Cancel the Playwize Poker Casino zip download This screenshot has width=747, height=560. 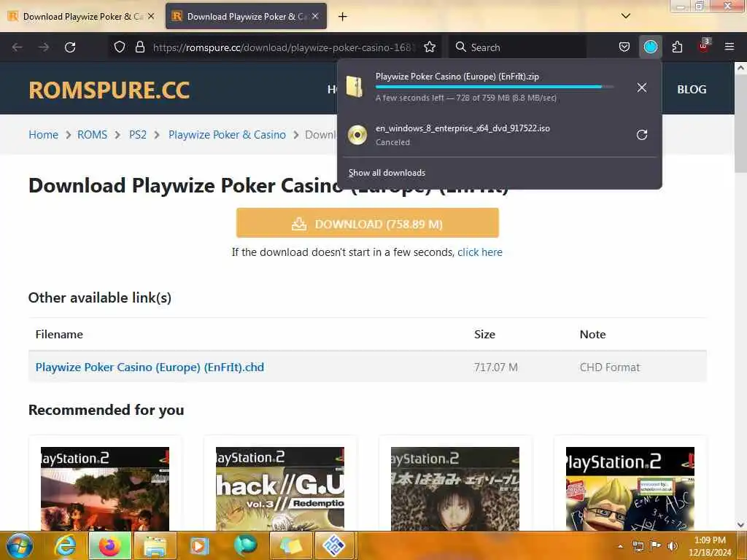click(642, 87)
